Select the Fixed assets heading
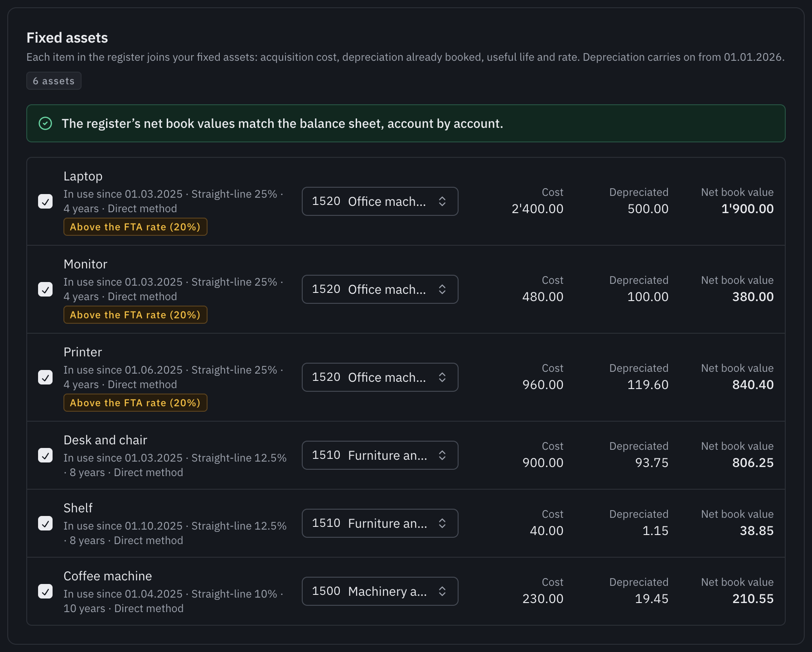The height and width of the screenshot is (652, 812). 67,38
